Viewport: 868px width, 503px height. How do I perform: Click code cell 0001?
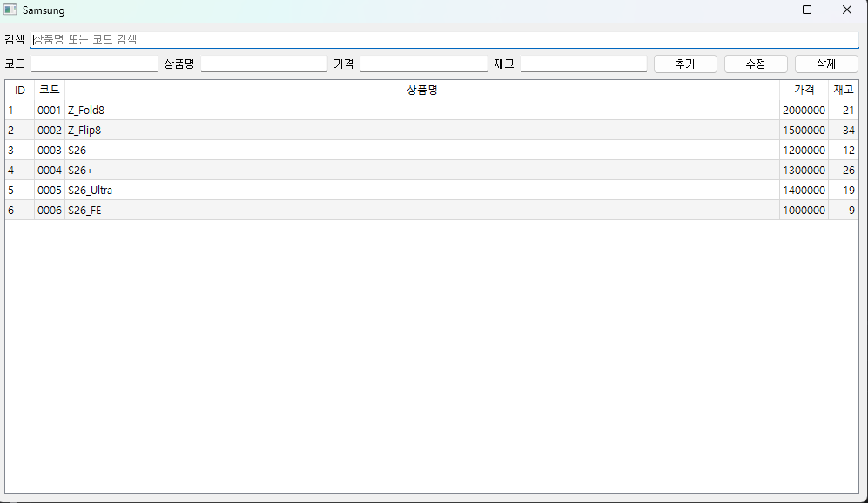coord(50,111)
